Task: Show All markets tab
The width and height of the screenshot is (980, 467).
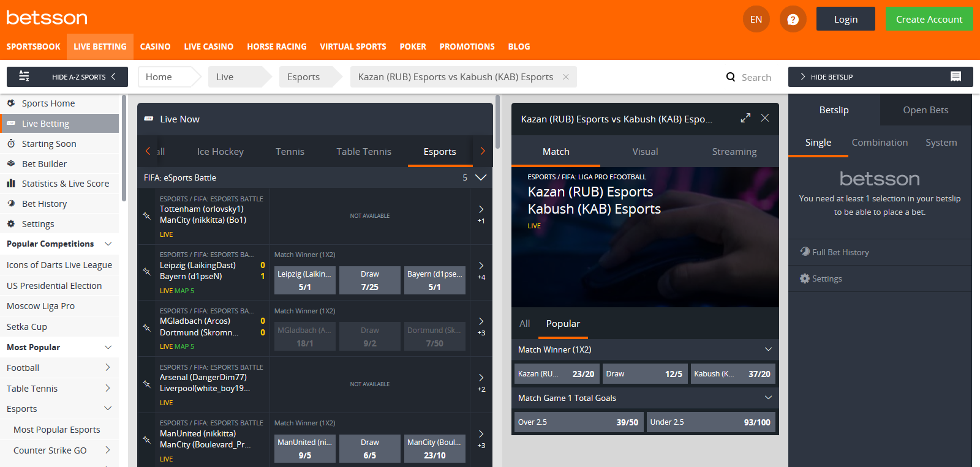Action: tap(525, 323)
